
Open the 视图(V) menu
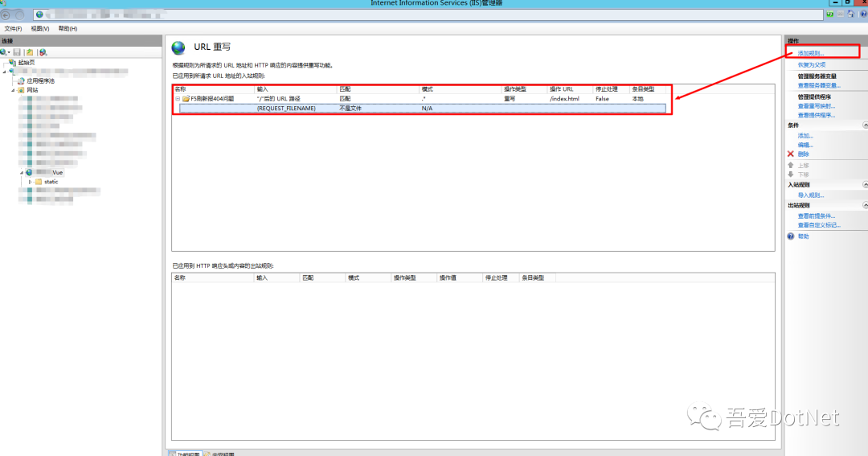(x=40, y=28)
